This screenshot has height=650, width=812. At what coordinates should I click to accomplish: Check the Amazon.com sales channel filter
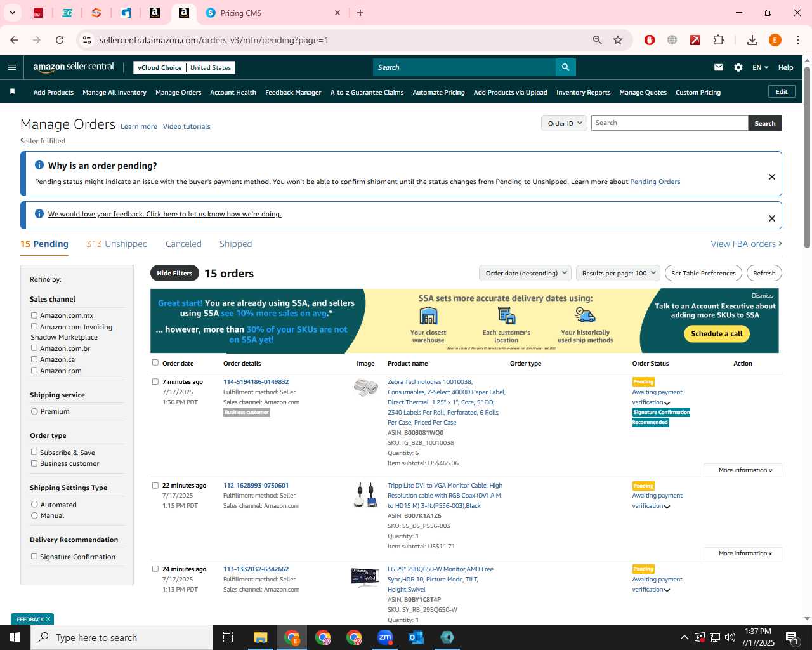34,370
